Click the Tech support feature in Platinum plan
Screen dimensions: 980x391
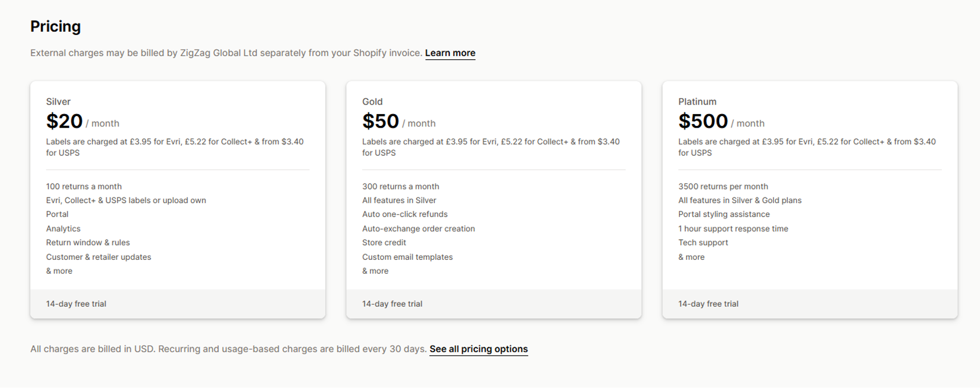coord(703,242)
